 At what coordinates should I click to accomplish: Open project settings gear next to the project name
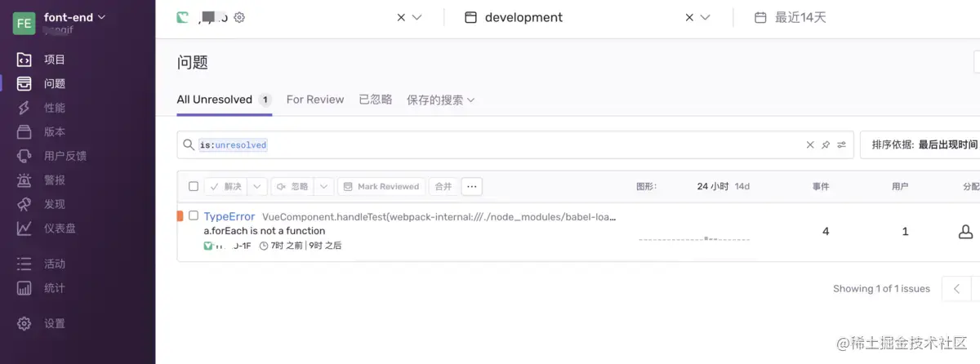click(x=239, y=17)
